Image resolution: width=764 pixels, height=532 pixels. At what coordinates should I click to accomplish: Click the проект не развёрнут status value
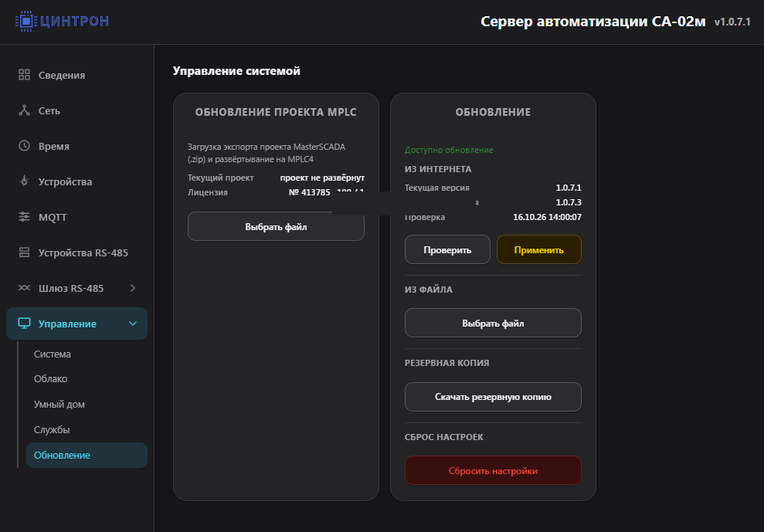pos(322,178)
